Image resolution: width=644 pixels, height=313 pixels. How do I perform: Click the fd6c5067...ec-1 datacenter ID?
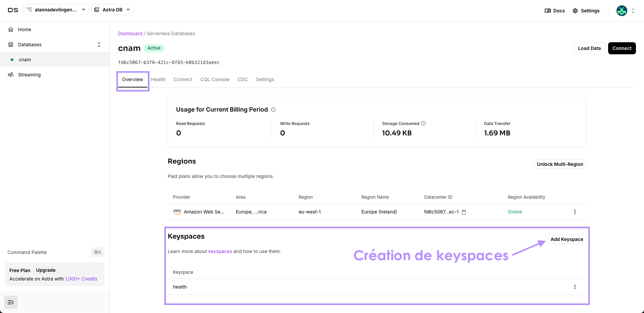tap(441, 212)
